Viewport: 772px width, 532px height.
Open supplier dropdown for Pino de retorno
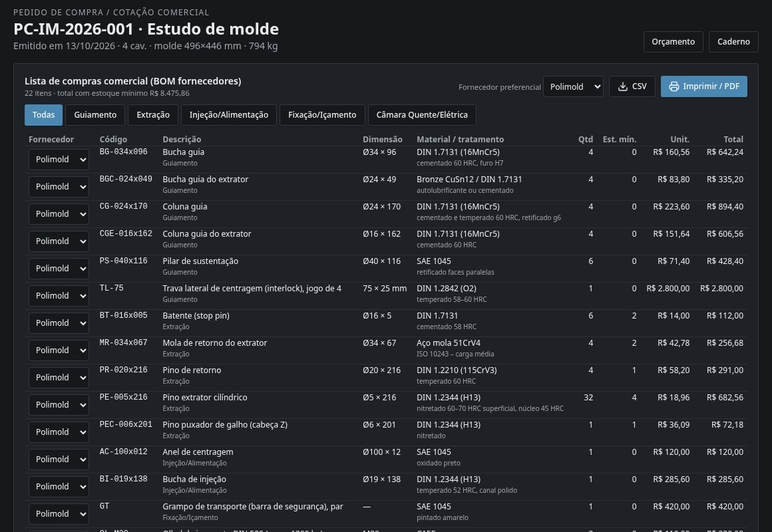pos(59,378)
